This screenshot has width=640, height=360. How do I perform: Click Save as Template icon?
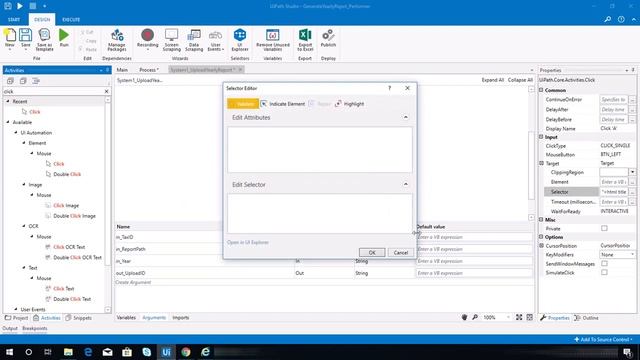point(44,40)
